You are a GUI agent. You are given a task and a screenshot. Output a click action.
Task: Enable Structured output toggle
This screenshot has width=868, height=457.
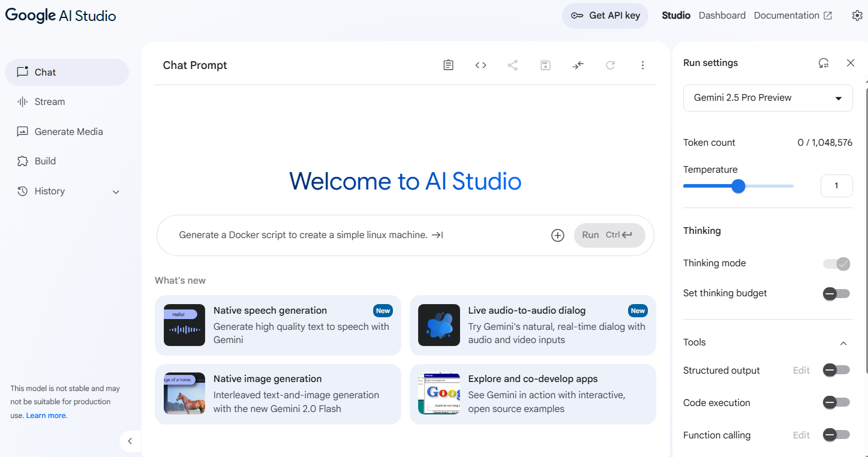(837, 370)
